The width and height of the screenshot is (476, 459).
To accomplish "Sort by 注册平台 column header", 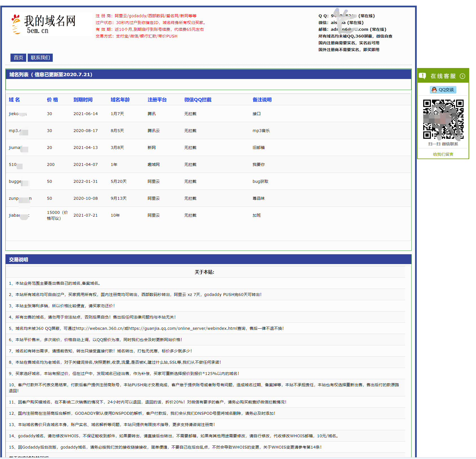I will (x=157, y=100).
